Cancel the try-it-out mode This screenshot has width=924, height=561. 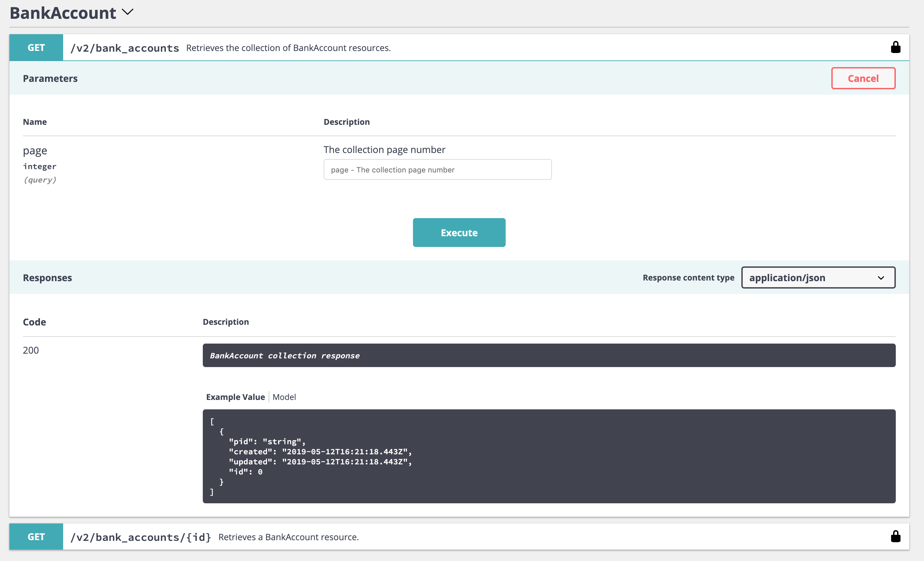pos(863,78)
